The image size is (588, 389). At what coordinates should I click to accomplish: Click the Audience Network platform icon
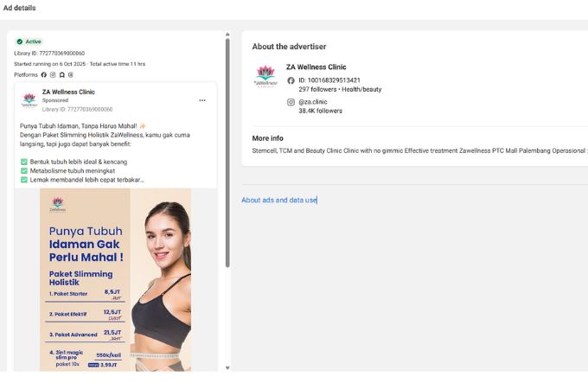[x=61, y=75]
